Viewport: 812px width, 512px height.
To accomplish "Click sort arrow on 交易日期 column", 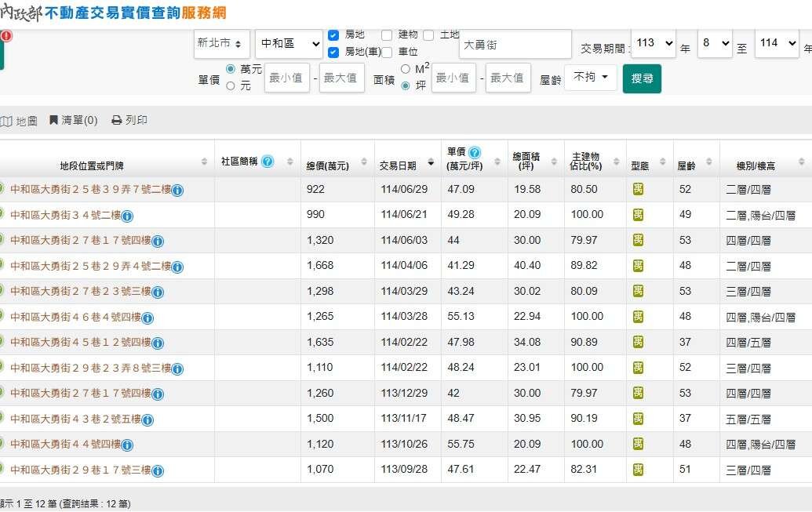I will (431, 163).
